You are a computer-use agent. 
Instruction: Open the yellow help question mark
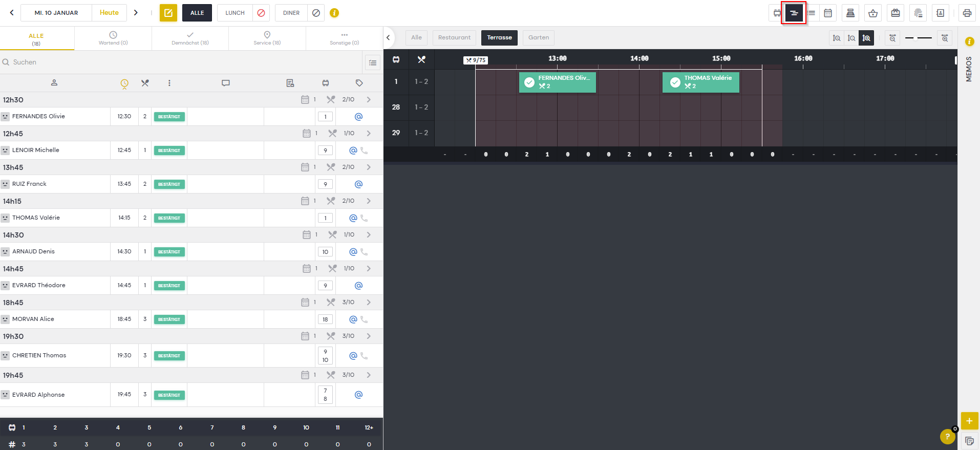pyautogui.click(x=947, y=437)
